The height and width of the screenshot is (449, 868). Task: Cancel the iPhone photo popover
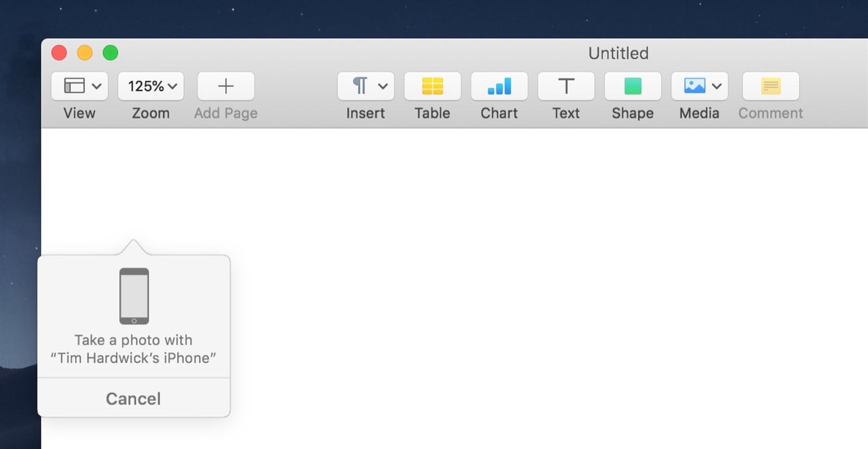(x=133, y=399)
